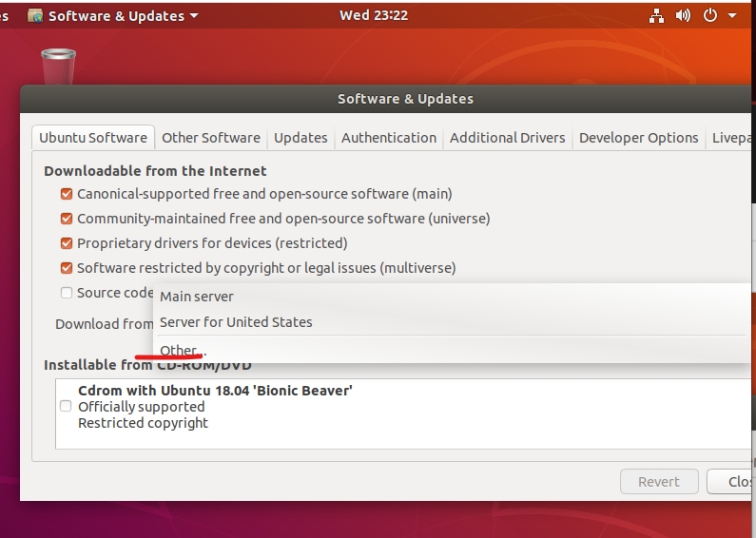Click the Trash icon on desktop
This screenshot has height=538, width=756.
(58, 67)
